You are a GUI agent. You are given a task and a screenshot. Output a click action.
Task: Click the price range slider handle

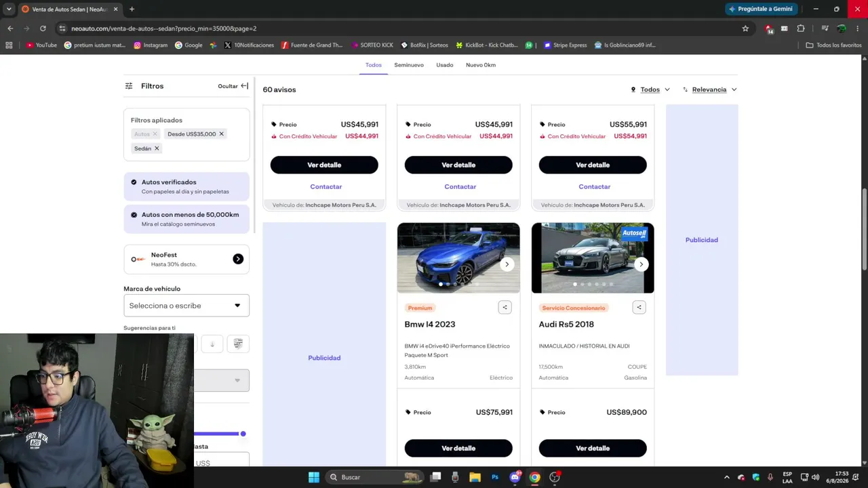click(x=243, y=434)
